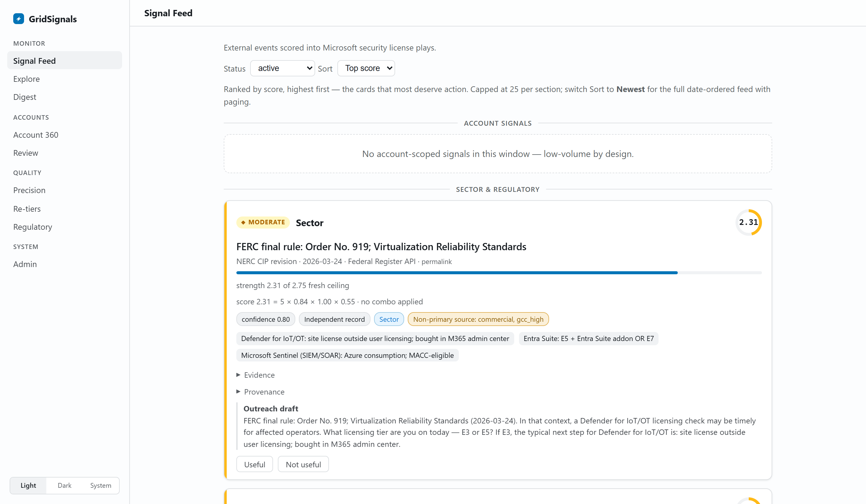Click the FERC final rule Order No. 919 title
Screen dimensions: 866x504
coord(381,247)
